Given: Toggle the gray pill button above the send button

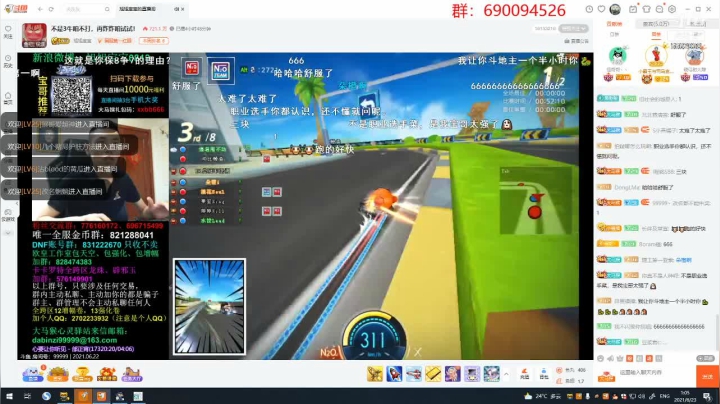Looking at the screenshot, I should [705, 358].
